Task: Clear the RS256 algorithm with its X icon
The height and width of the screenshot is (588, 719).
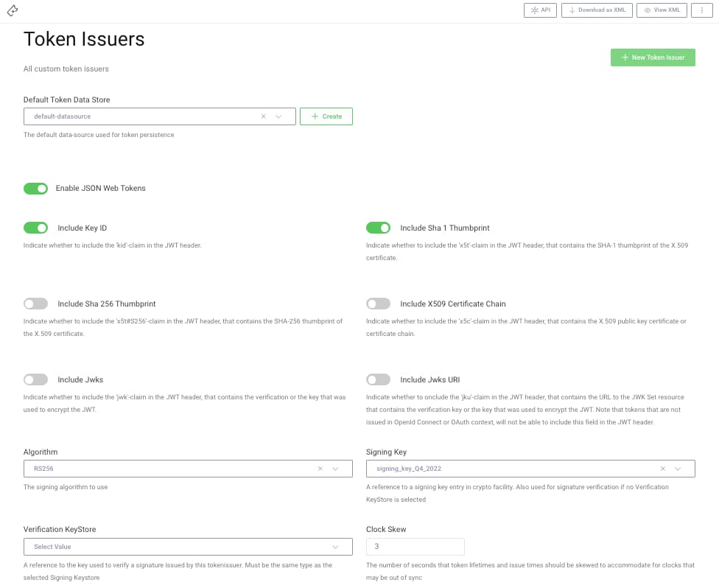Action: click(x=320, y=468)
